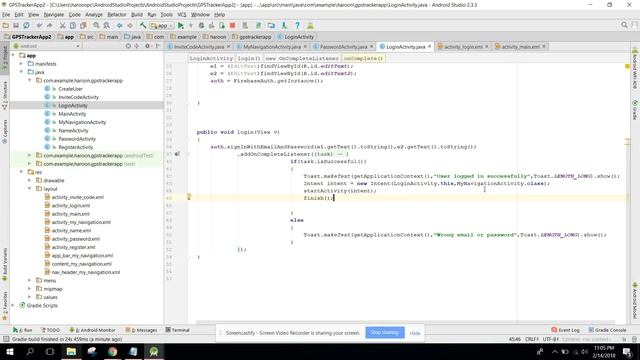This screenshot has width=640, height=360.
Task: Click the Search Everywhere magnifier icon
Action: coord(624,25)
